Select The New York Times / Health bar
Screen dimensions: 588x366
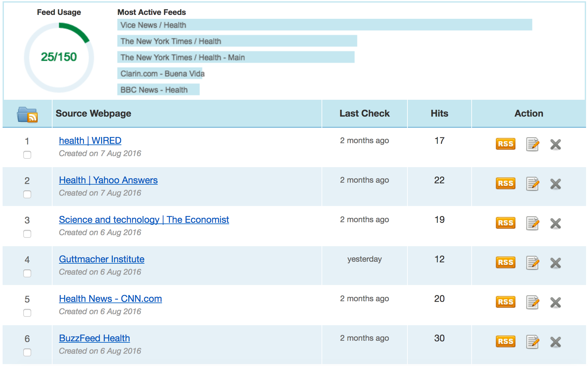pyautogui.click(x=237, y=41)
